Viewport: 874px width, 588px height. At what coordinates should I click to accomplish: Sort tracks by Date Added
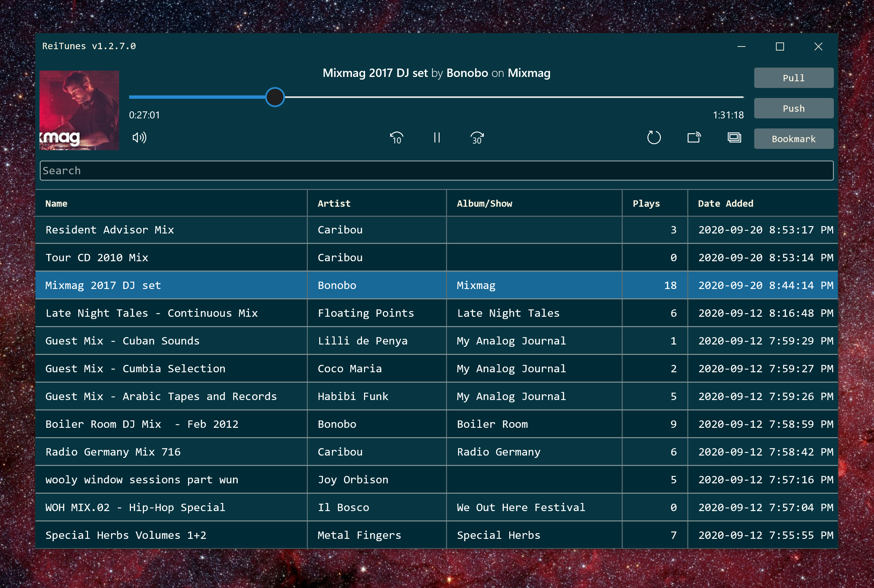click(725, 203)
